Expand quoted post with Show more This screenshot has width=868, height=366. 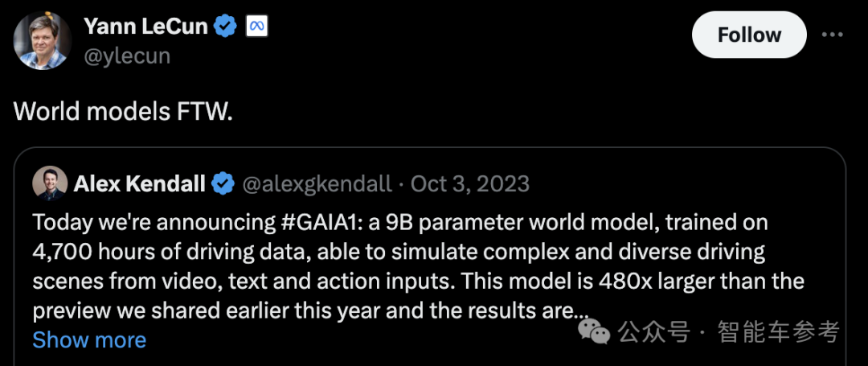pos(89,339)
